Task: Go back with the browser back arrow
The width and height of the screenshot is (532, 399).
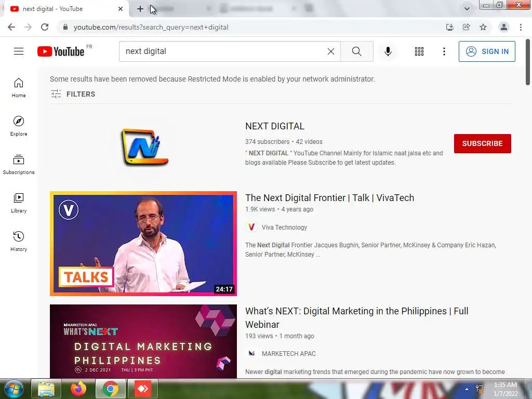Action: click(x=11, y=27)
